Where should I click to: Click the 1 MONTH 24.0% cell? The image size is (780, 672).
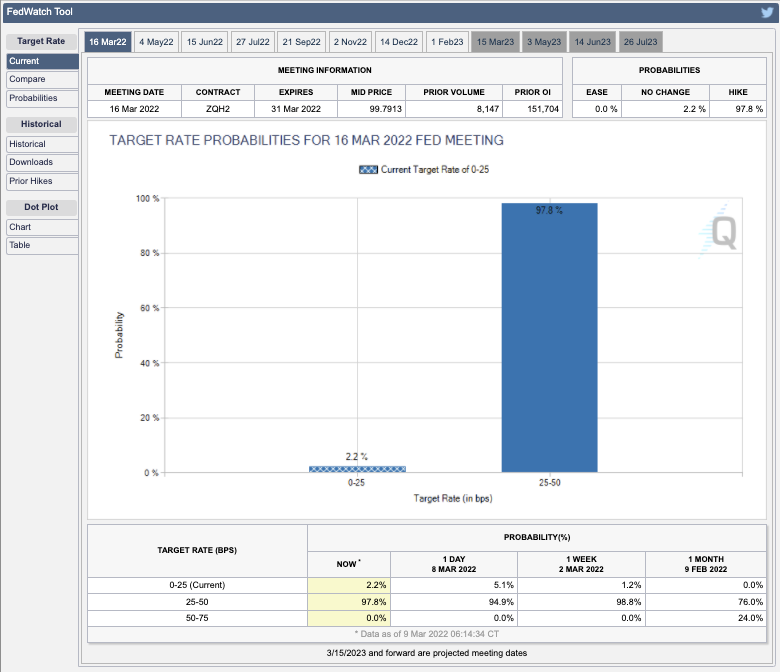(706, 618)
